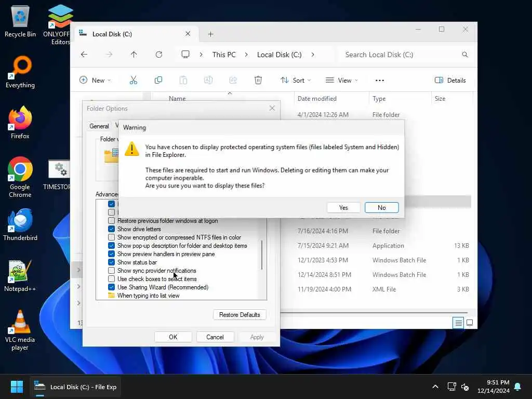Close the Local Disk (C:) tab

pyautogui.click(x=188, y=34)
